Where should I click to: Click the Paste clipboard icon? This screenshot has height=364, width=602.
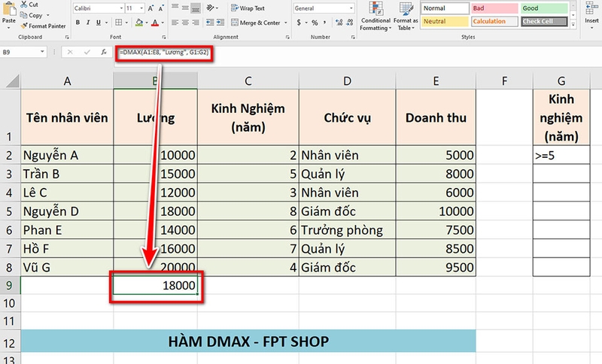pyautogui.click(x=9, y=8)
